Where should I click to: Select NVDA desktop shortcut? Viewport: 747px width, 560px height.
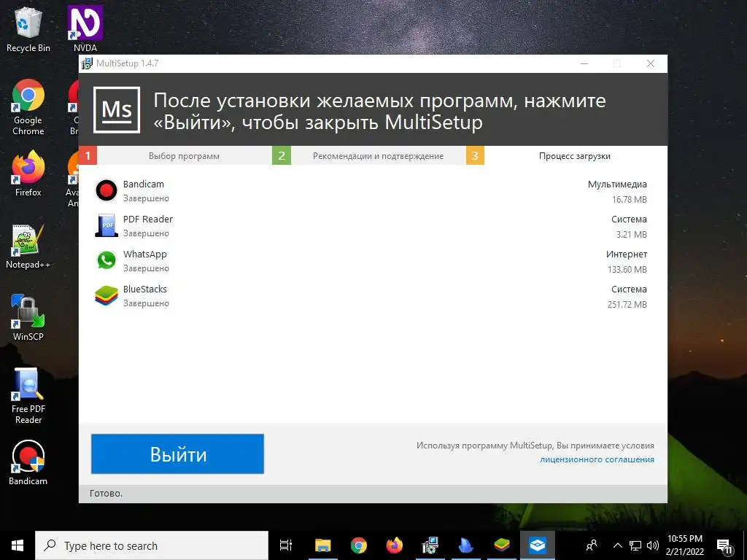pyautogui.click(x=85, y=28)
